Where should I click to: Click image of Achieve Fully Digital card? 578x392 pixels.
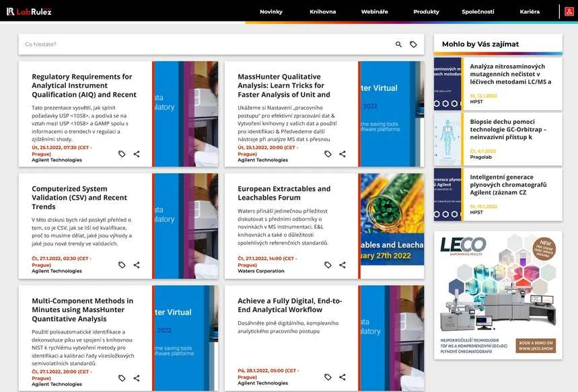coord(391,338)
